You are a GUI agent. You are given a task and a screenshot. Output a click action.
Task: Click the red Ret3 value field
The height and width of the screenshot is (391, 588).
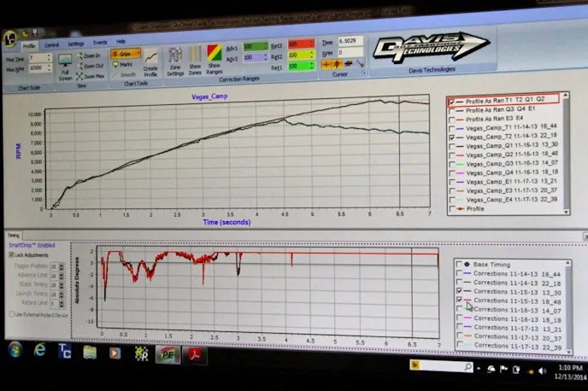pyautogui.click(x=299, y=44)
